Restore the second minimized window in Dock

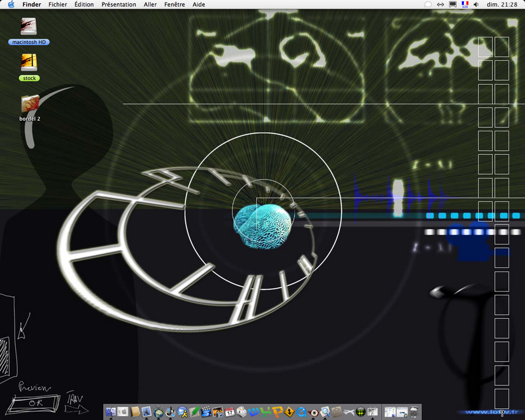coord(402,411)
